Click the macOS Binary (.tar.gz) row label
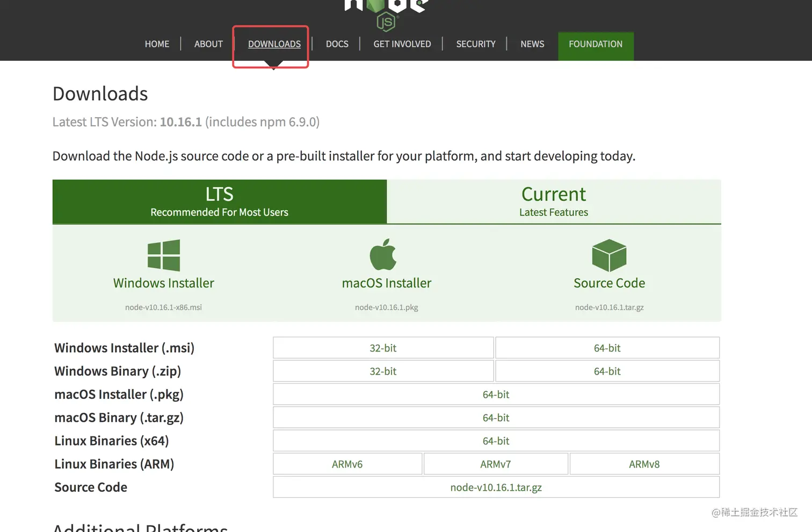The image size is (812, 532). point(119,418)
